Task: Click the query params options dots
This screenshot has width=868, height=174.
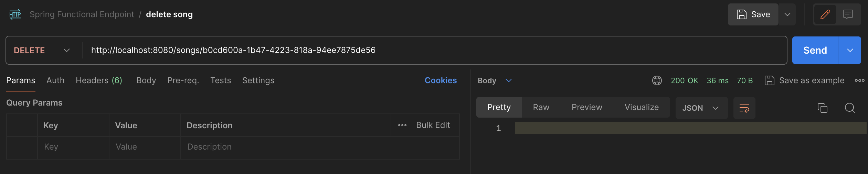Action: (402, 125)
